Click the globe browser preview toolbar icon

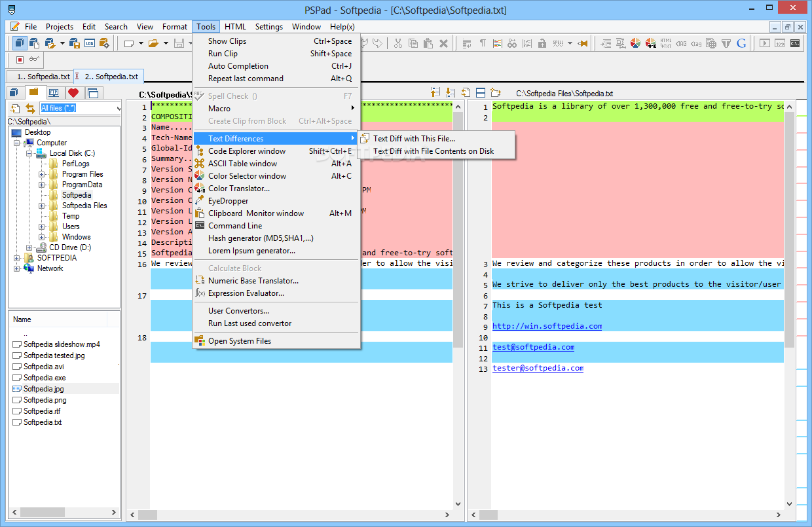pyautogui.click(x=711, y=43)
